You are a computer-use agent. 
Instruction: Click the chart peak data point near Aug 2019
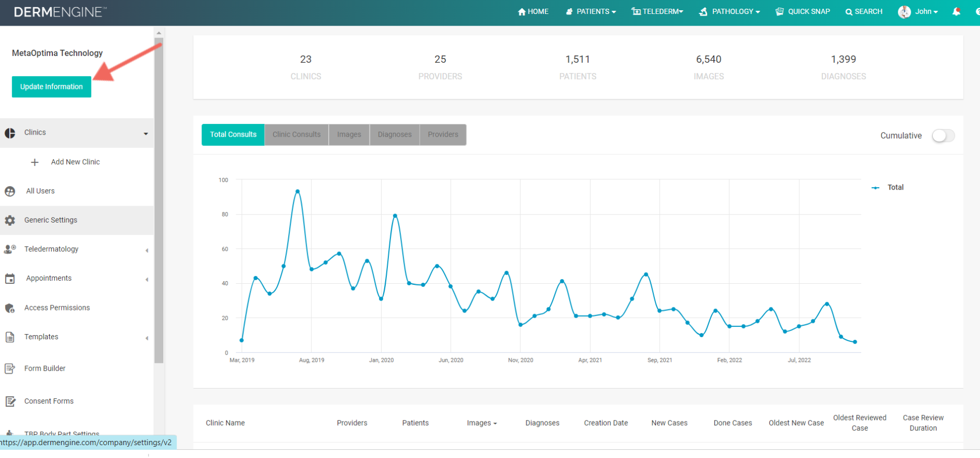(297, 191)
